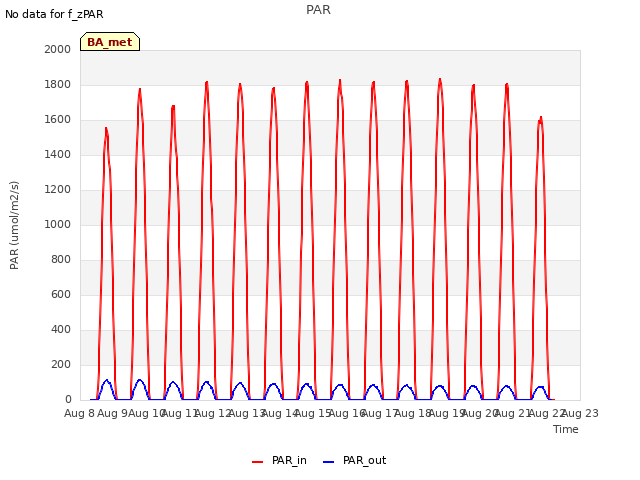The width and height of the screenshot is (640, 480).
Task: Click the last PAR_in peak near 1600
Action: [x=540, y=118]
